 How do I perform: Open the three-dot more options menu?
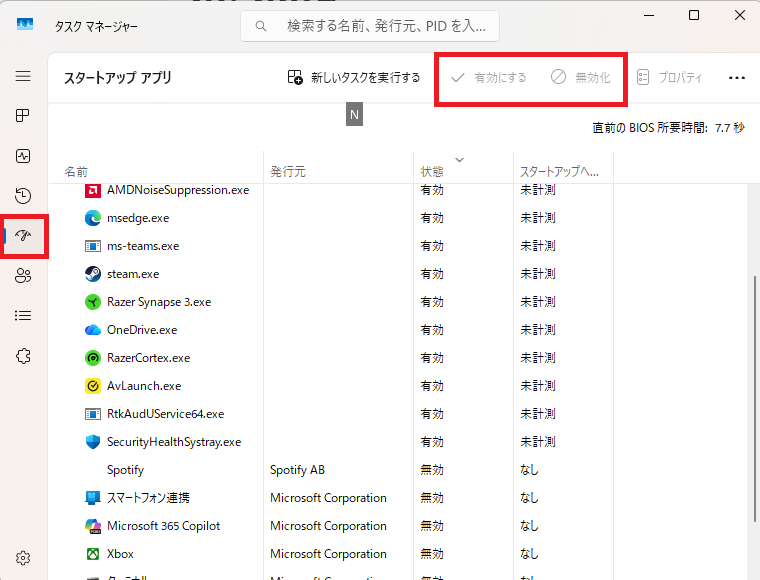point(737,78)
